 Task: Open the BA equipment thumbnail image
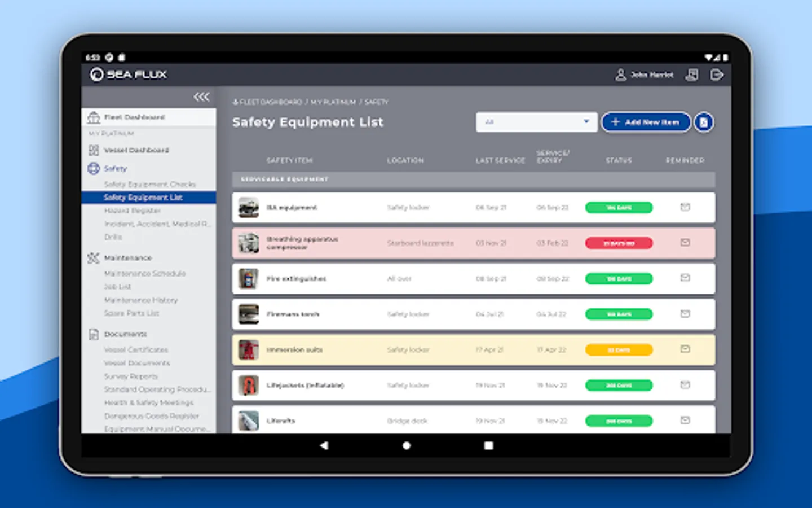[x=248, y=208]
